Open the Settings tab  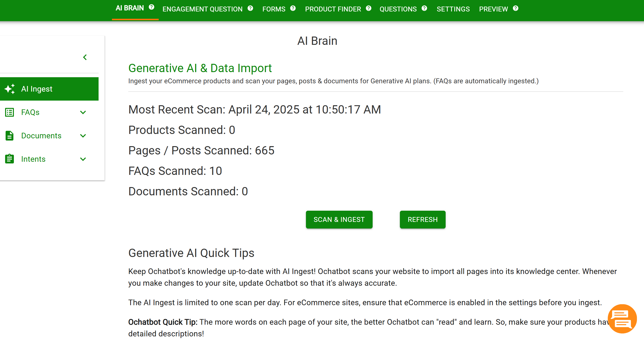[453, 9]
